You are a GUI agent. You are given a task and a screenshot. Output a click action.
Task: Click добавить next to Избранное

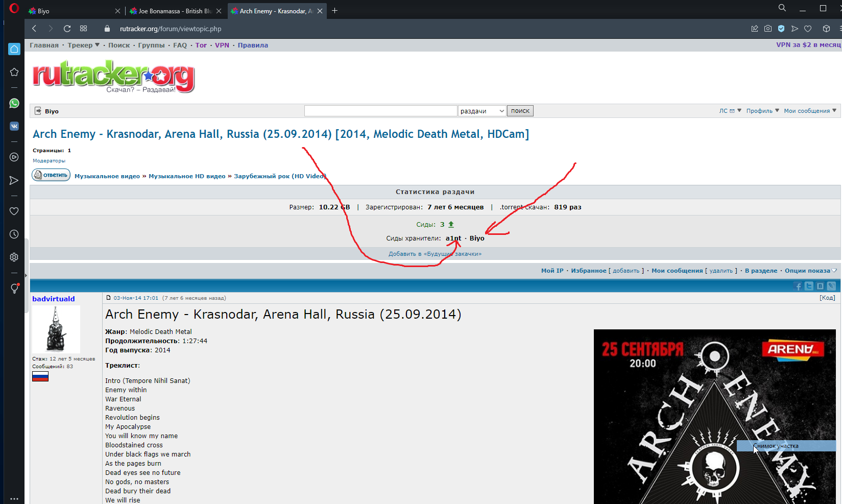coord(626,271)
